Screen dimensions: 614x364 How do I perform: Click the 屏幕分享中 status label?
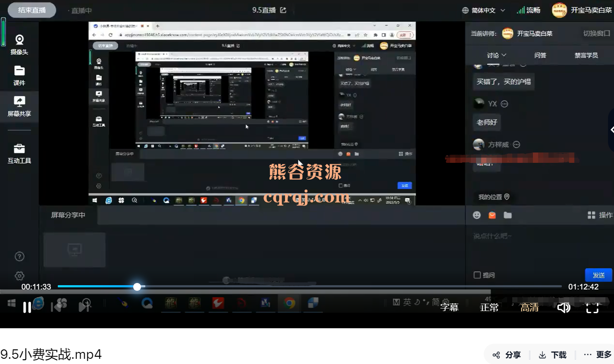(x=68, y=215)
